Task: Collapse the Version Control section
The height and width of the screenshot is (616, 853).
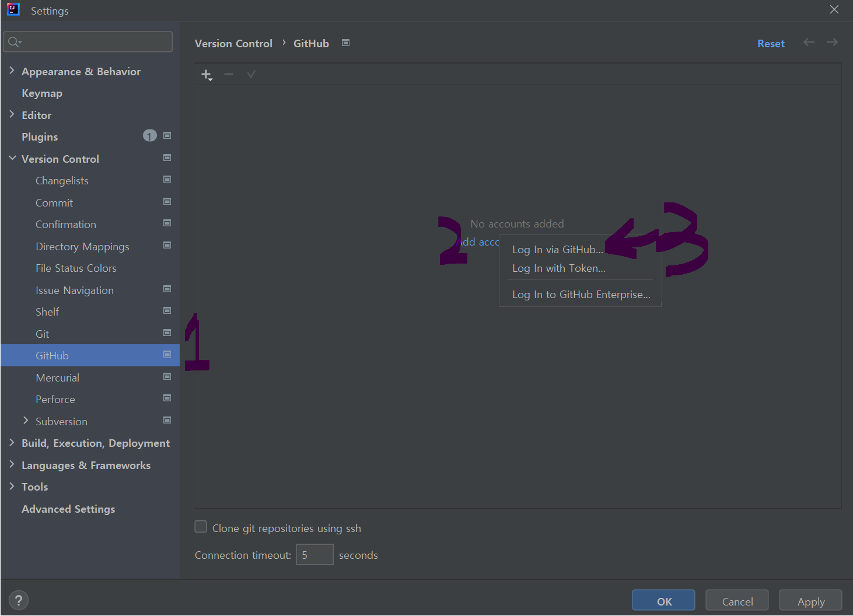Action: [x=12, y=158]
